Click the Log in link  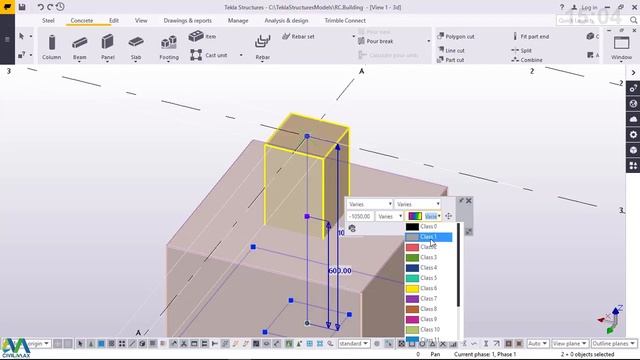(589, 7)
